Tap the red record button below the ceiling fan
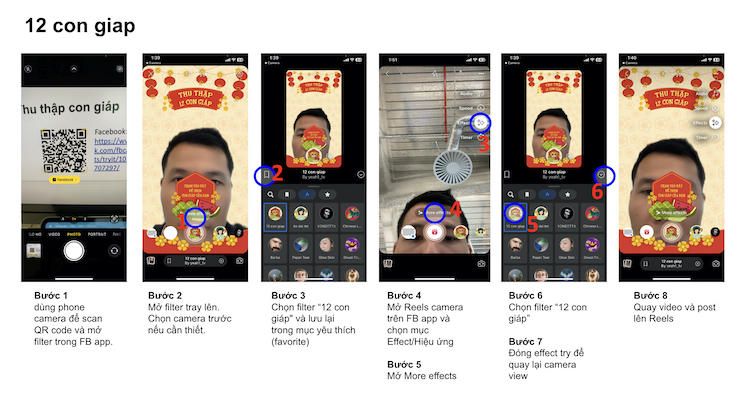The image size is (740, 401). click(434, 232)
